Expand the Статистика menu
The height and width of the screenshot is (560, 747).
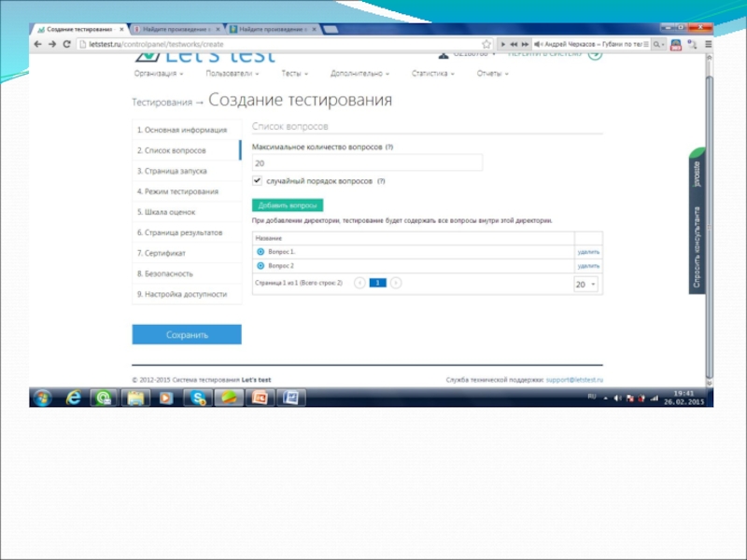click(x=432, y=73)
